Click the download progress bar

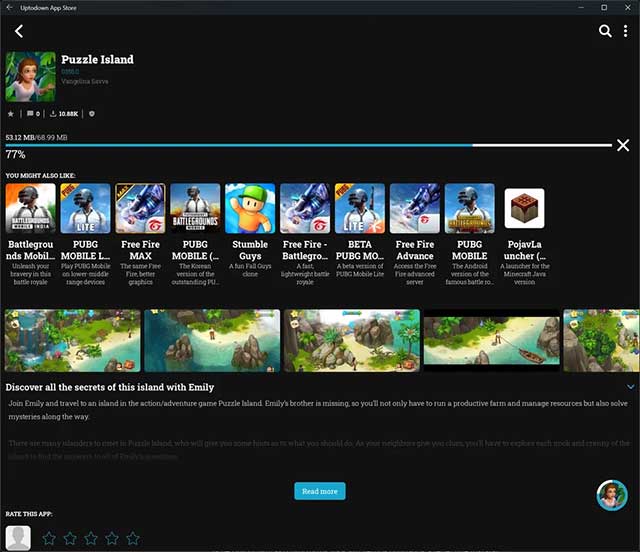click(x=309, y=145)
